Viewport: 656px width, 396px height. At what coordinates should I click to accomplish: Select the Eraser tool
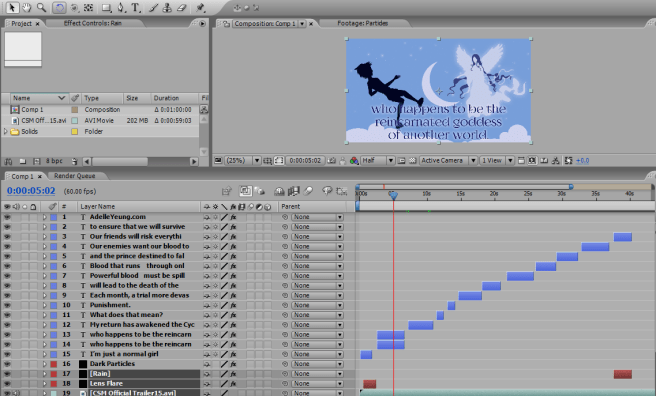pyautogui.click(x=181, y=8)
